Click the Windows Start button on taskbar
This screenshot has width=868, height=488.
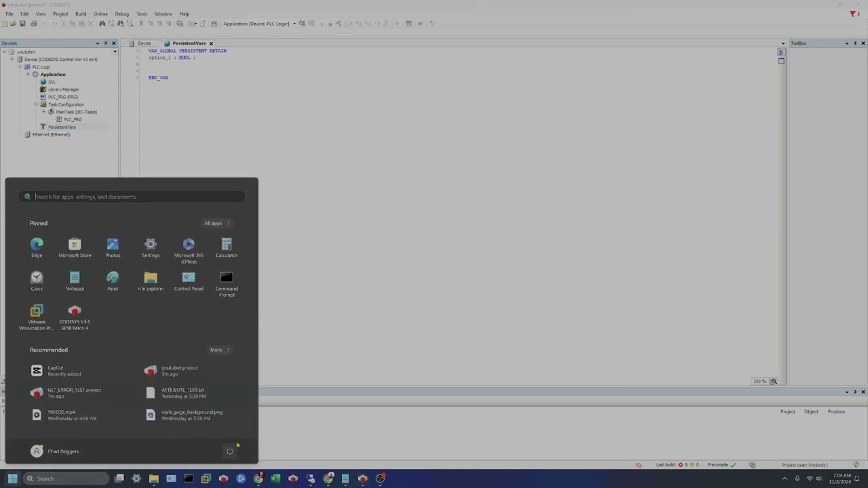[x=12, y=479]
